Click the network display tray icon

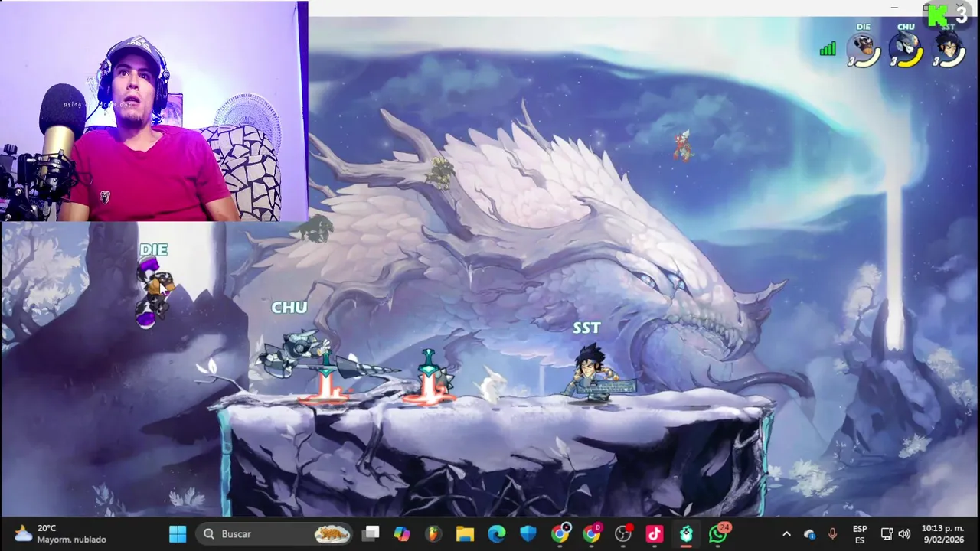[x=887, y=533]
